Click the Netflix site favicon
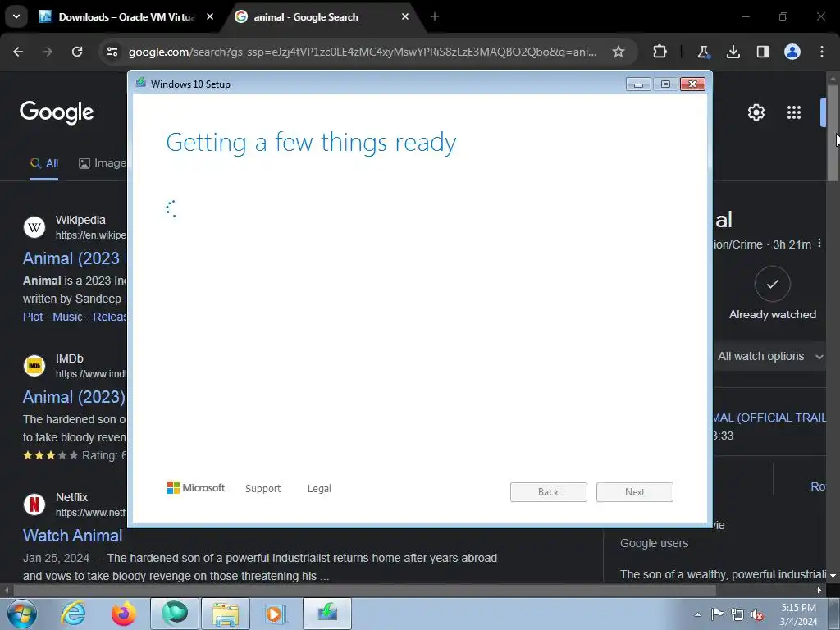The image size is (840, 630). pyautogui.click(x=34, y=504)
